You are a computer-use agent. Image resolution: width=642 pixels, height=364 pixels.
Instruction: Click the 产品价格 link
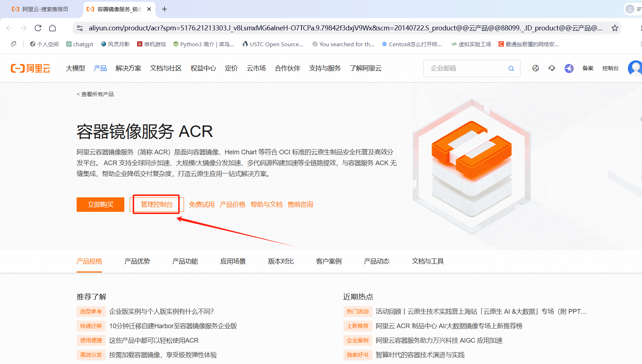232,205
